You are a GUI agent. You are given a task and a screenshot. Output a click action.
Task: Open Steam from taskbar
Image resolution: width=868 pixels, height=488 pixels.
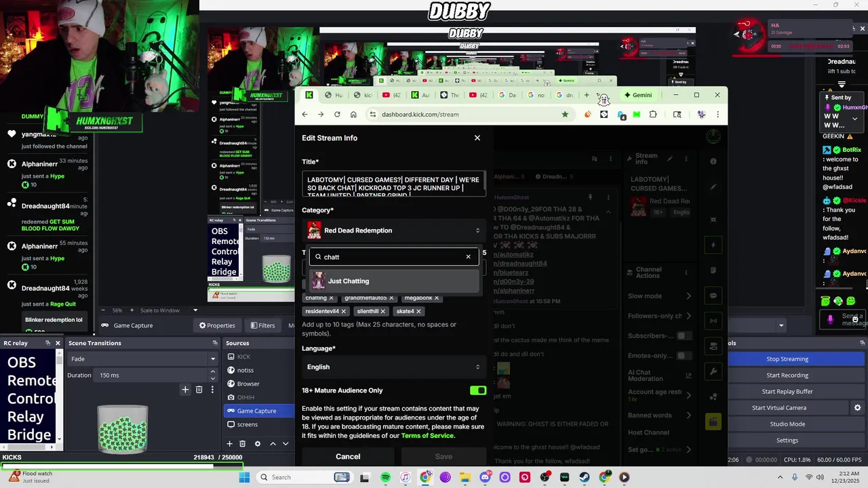[x=585, y=477]
